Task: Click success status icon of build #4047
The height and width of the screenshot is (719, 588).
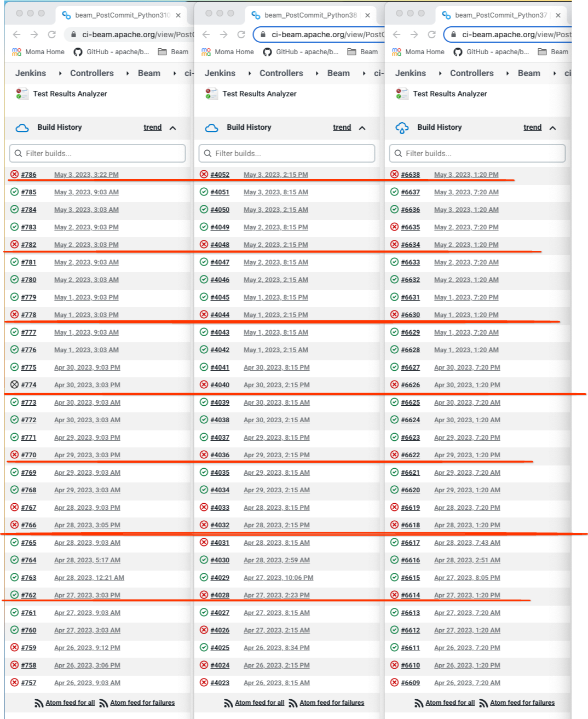Action: tap(204, 262)
